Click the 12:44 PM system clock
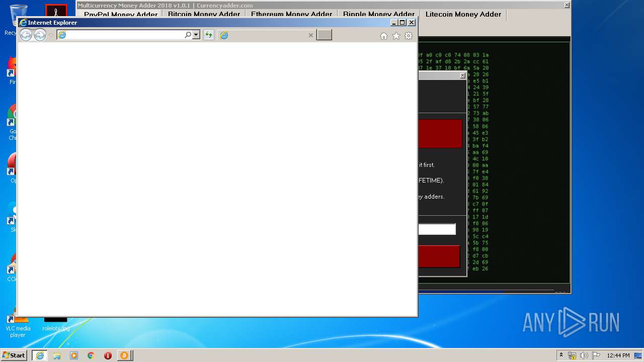 618,355
